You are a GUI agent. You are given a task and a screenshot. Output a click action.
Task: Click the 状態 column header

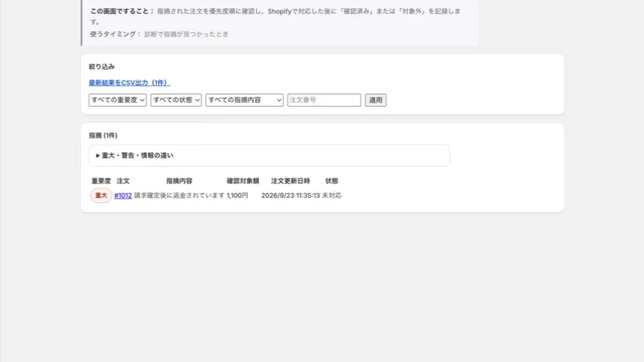[x=332, y=180]
